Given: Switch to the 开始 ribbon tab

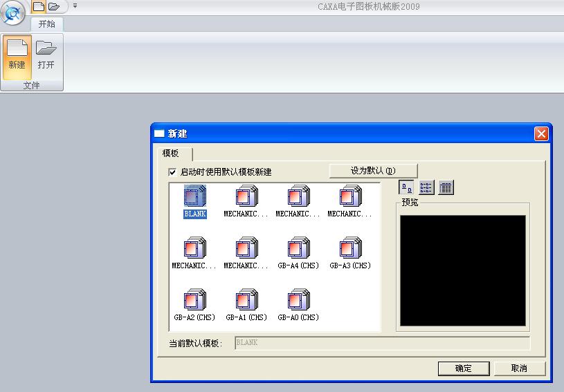Looking at the screenshot, I should (x=47, y=24).
